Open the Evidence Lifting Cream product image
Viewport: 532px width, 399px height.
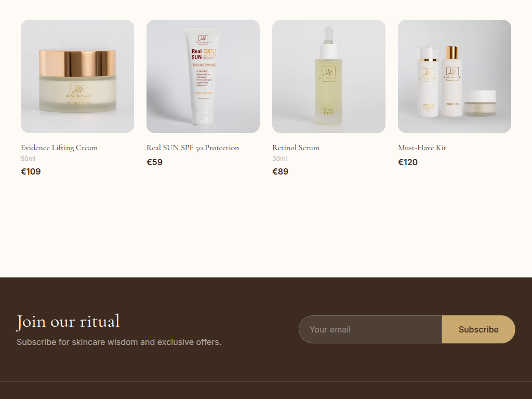(77, 76)
